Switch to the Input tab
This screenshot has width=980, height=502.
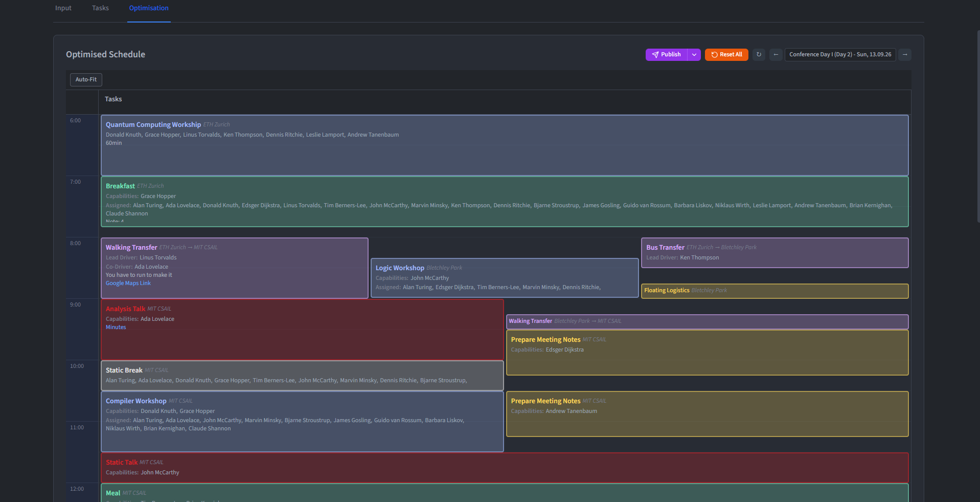63,8
